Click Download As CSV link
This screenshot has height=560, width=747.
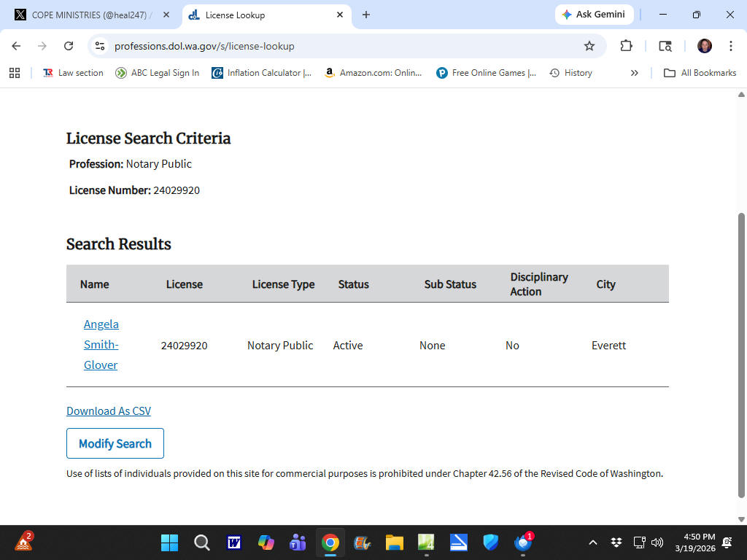tap(109, 411)
